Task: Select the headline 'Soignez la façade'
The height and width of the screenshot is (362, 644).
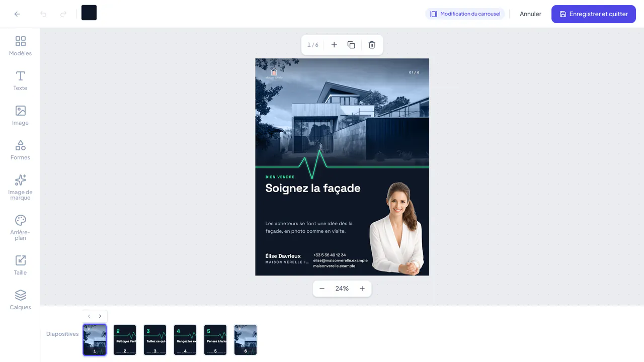Action: (313, 188)
